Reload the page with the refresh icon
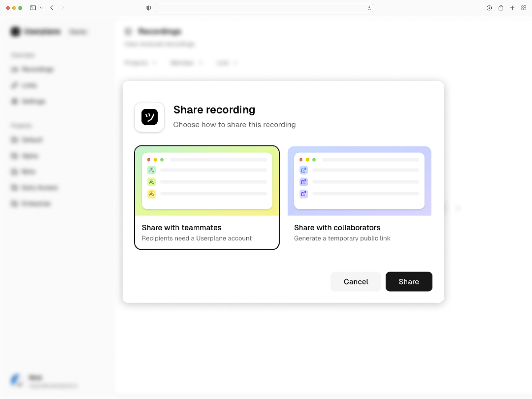Viewport: 532px width, 399px height. pos(369,8)
